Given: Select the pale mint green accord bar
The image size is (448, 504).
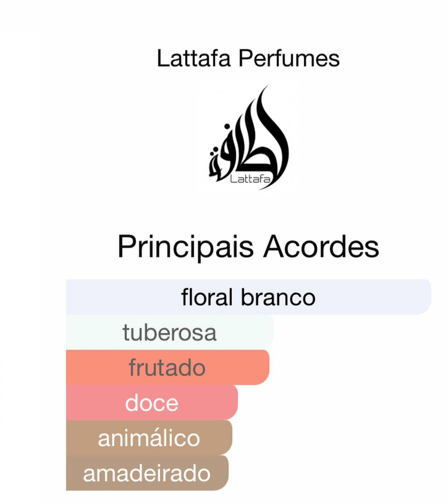Looking at the screenshot, I should pyautogui.click(x=170, y=332).
